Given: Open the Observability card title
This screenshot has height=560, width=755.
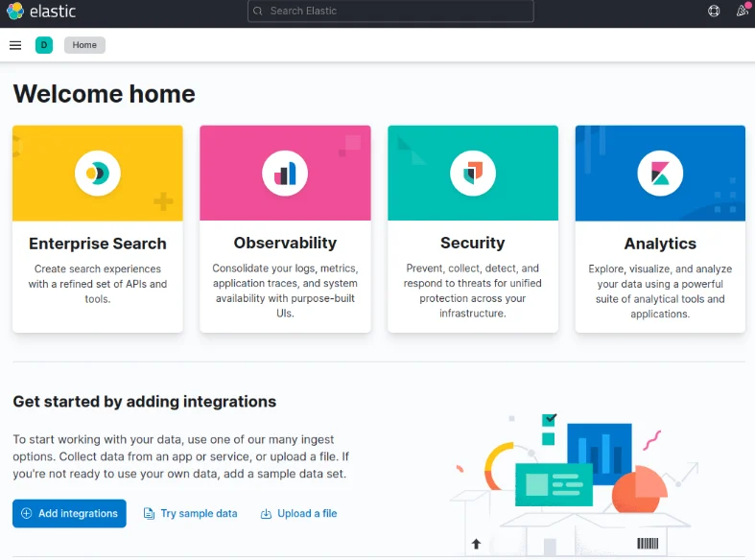Looking at the screenshot, I should (x=285, y=243).
